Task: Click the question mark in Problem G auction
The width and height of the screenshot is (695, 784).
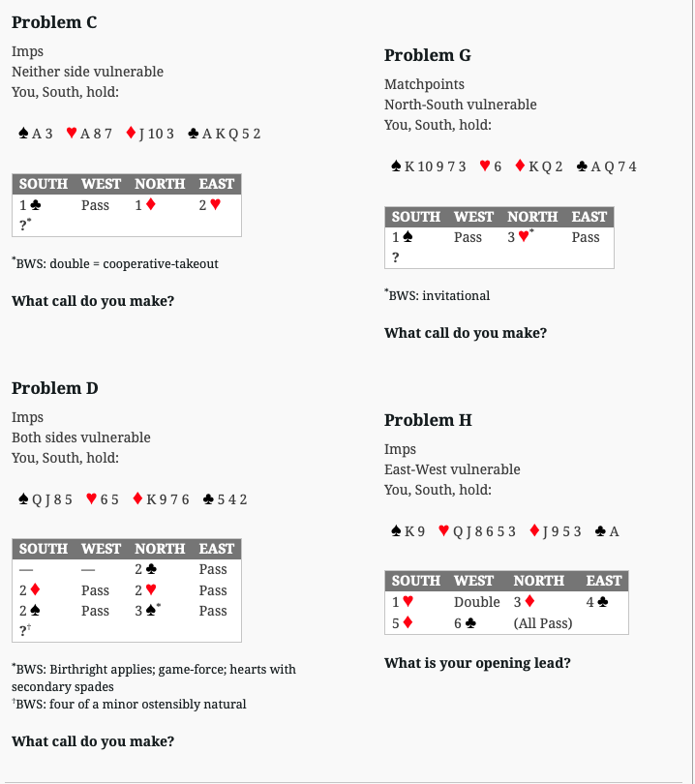Action: pyautogui.click(x=396, y=257)
